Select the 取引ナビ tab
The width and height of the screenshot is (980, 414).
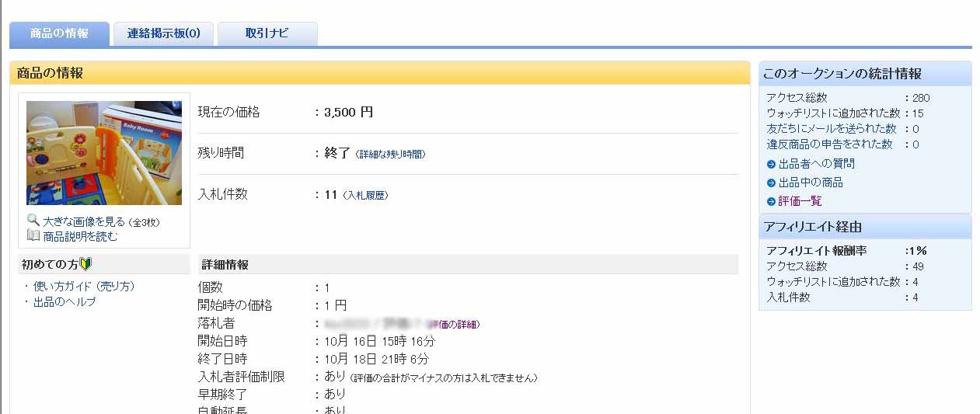pos(267,33)
